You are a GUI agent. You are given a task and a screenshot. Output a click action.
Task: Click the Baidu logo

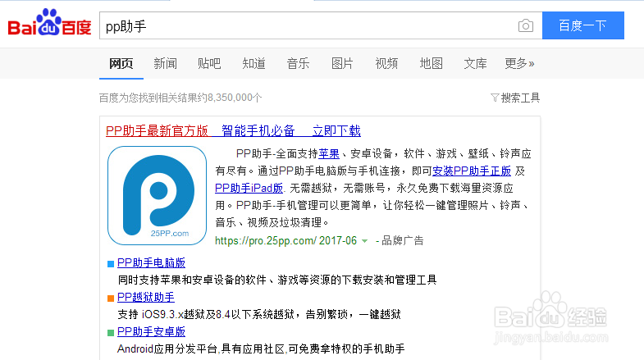pyautogui.click(x=49, y=23)
